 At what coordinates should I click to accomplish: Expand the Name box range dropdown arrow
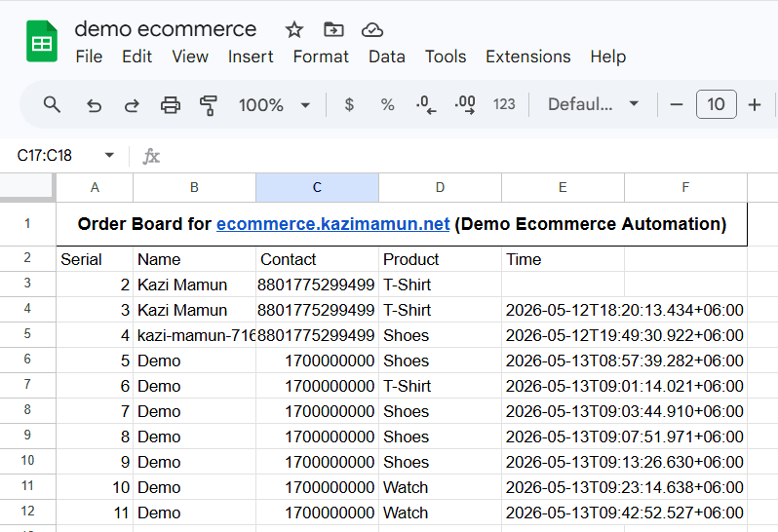109,155
